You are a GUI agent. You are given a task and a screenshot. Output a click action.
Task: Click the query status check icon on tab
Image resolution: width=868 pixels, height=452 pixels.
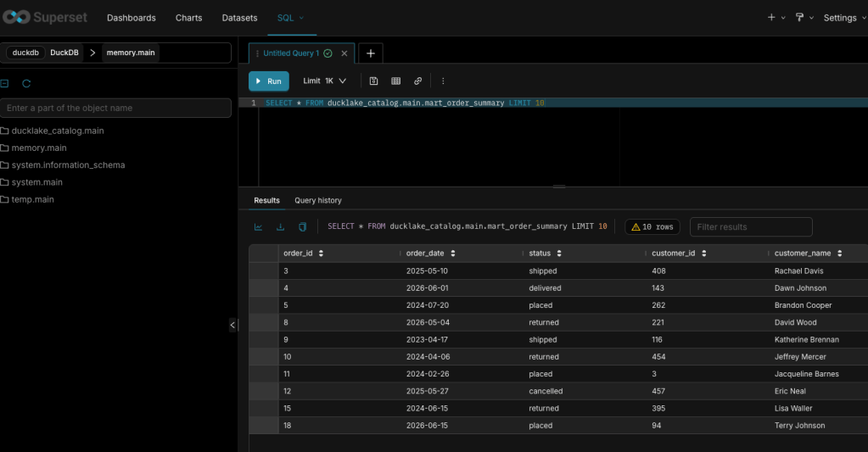click(328, 53)
